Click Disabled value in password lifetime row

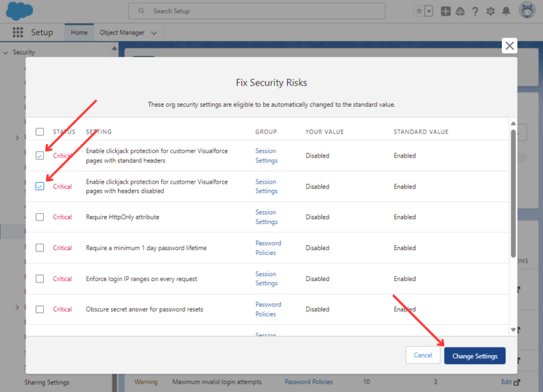(x=317, y=248)
